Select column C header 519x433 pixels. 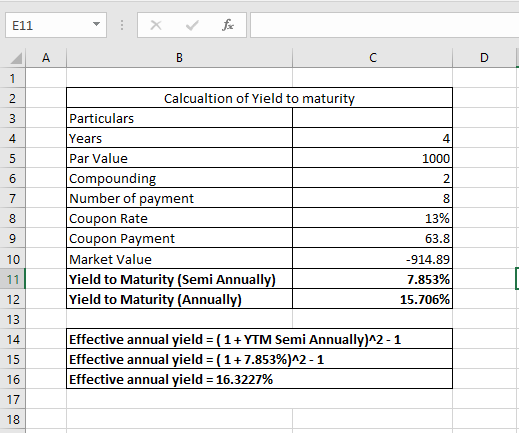click(x=373, y=58)
